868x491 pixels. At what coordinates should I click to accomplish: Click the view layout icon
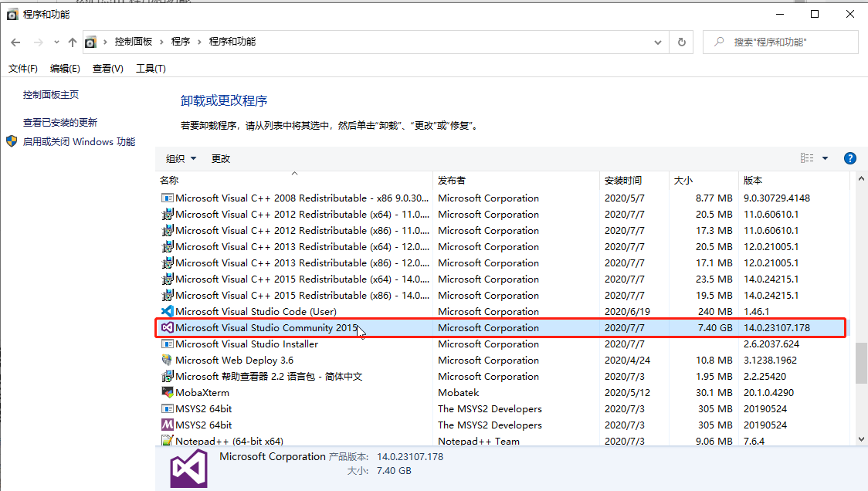coord(807,158)
